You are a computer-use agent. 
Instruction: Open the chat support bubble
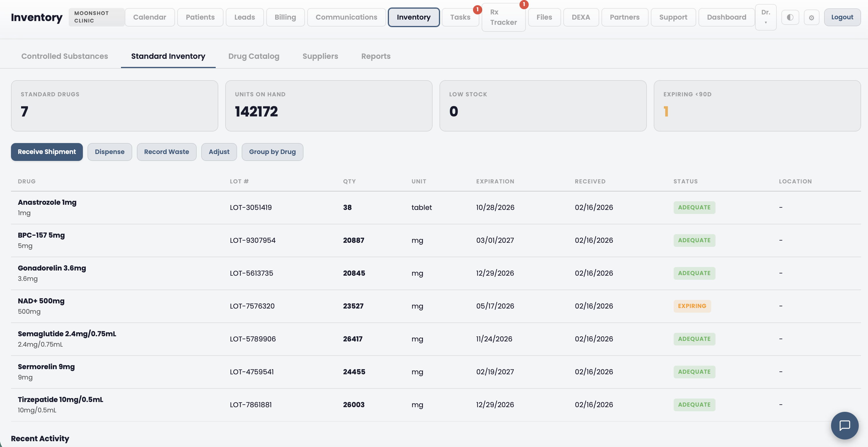click(x=844, y=425)
